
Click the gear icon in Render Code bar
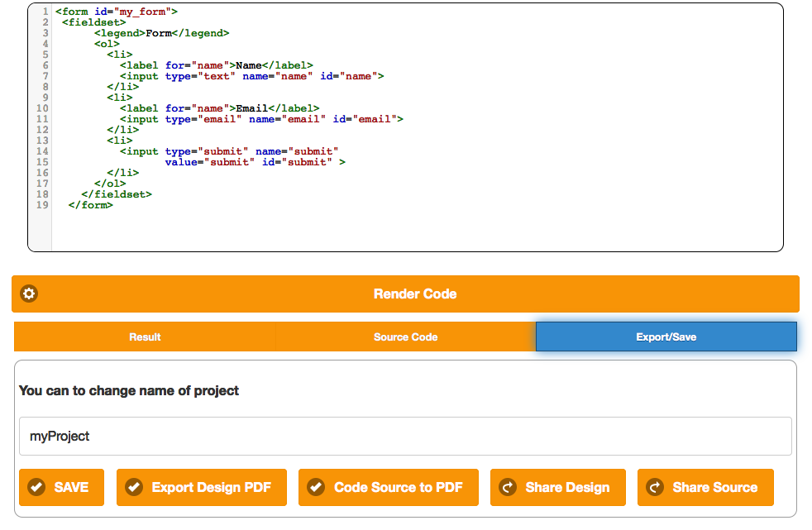(29, 294)
